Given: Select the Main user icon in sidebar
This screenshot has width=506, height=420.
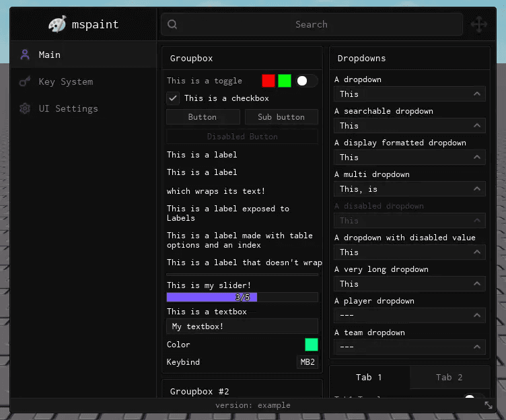Looking at the screenshot, I should coord(25,55).
